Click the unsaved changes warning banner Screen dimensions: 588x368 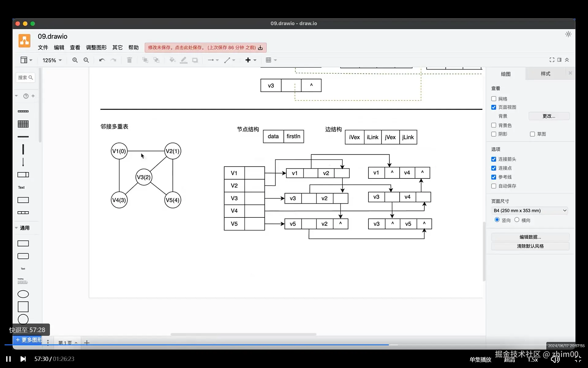[x=205, y=48]
